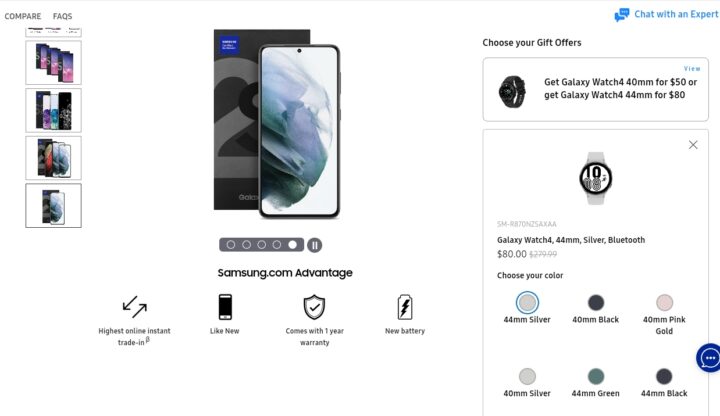This screenshot has width=720, height=416.
Task: Choose the 40mm Pink Gold swatch
Action: [x=664, y=303]
